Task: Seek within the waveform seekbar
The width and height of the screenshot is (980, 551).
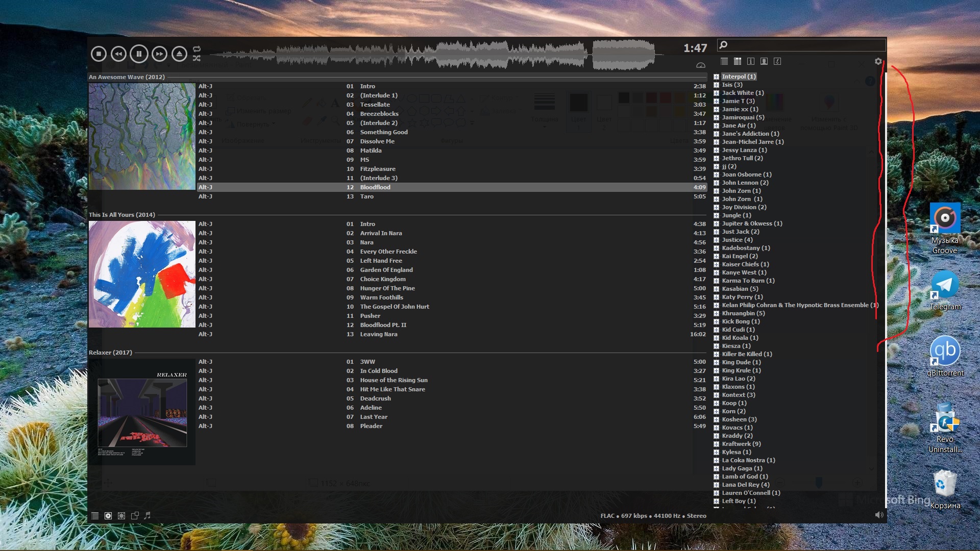Action: click(434, 54)
